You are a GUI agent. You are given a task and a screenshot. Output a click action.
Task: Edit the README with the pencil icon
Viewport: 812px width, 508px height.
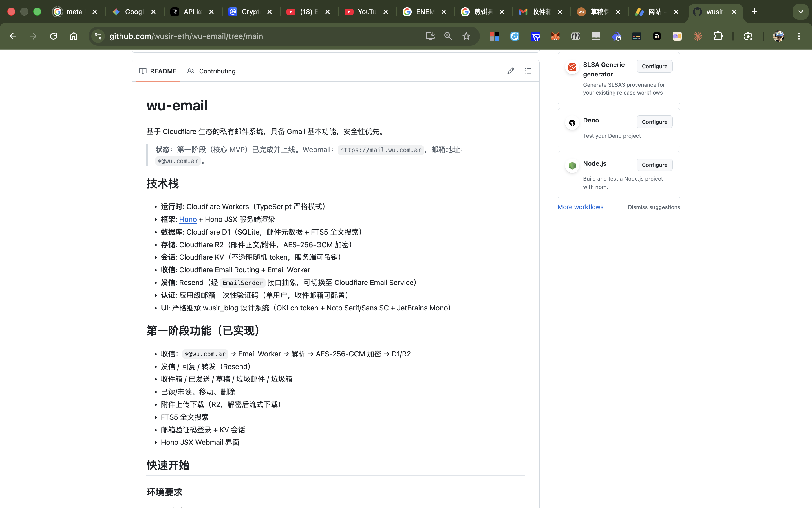[511, 71]
